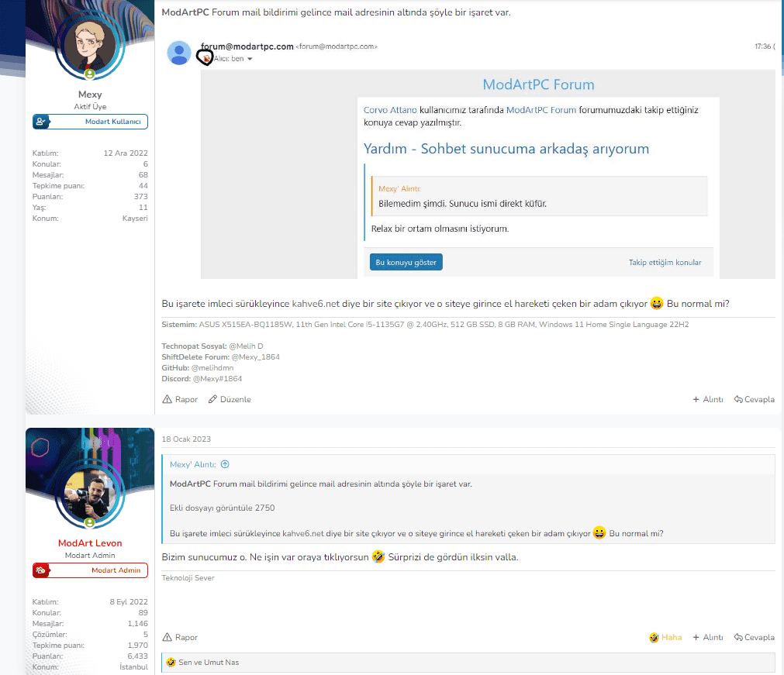This screenshot has height=675, width=784.
Task: Click the circled red mark under sender address
Action: [x=206, y=59]
